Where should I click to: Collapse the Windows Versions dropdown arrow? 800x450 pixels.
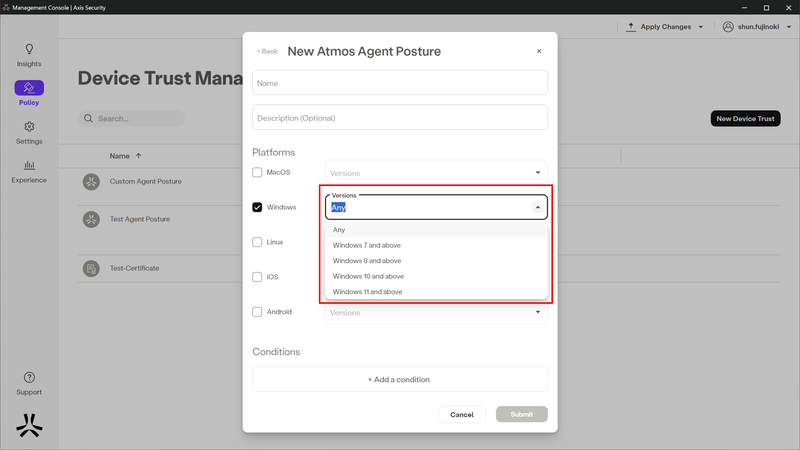tap(538, 207)
